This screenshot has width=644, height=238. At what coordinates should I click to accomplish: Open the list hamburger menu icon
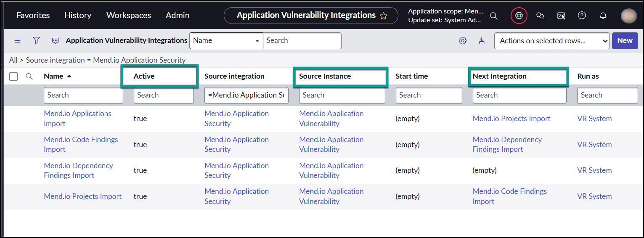point(18,40)
